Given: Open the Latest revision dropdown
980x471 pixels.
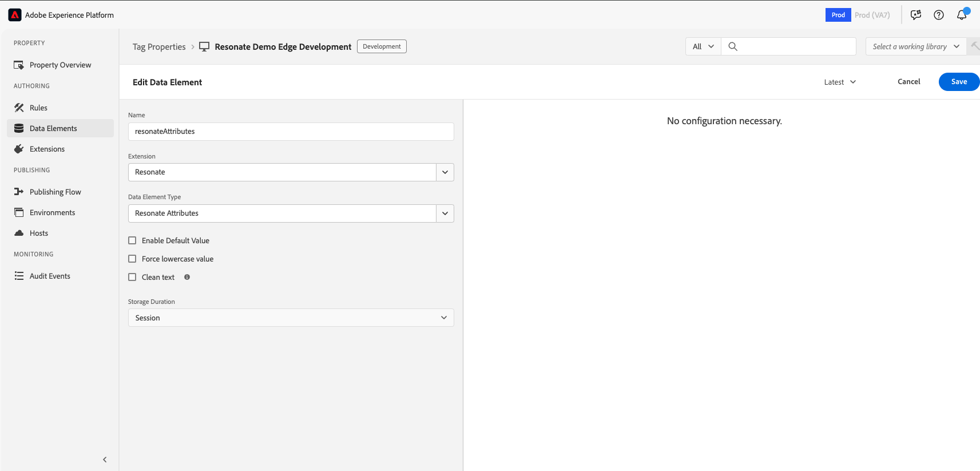Looking at the screenshot, I should (x=840, y=82).
